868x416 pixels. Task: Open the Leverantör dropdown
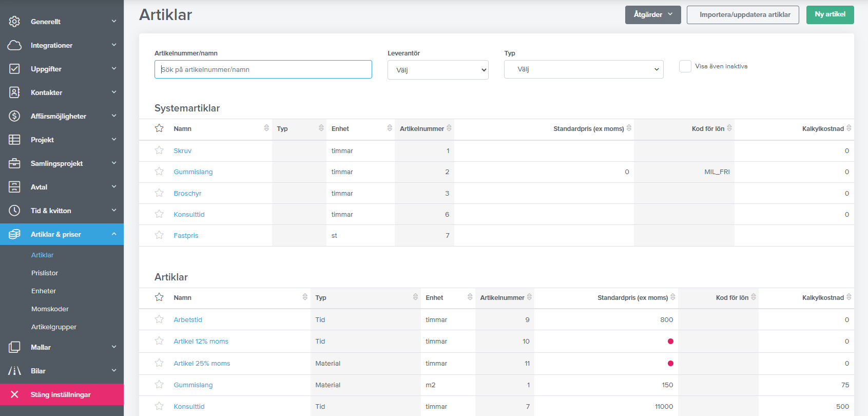click(x=438, y=70)
